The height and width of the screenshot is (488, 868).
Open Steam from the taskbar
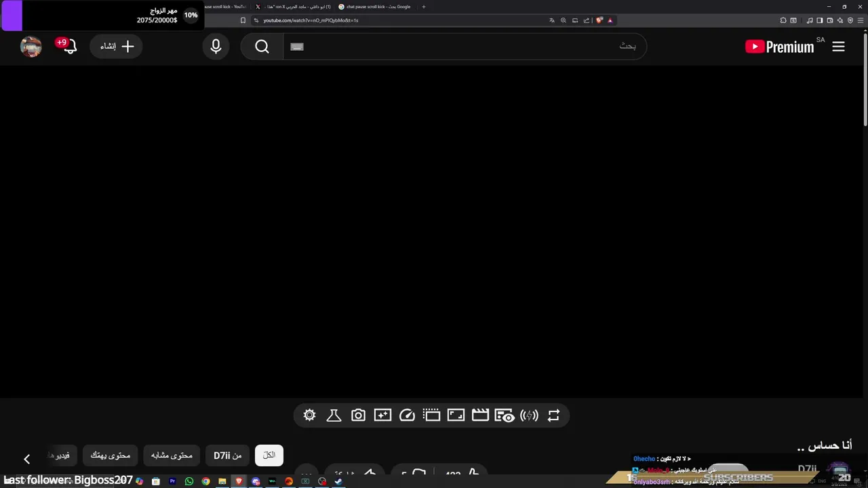pyautogui.click(x=338, y=481)
